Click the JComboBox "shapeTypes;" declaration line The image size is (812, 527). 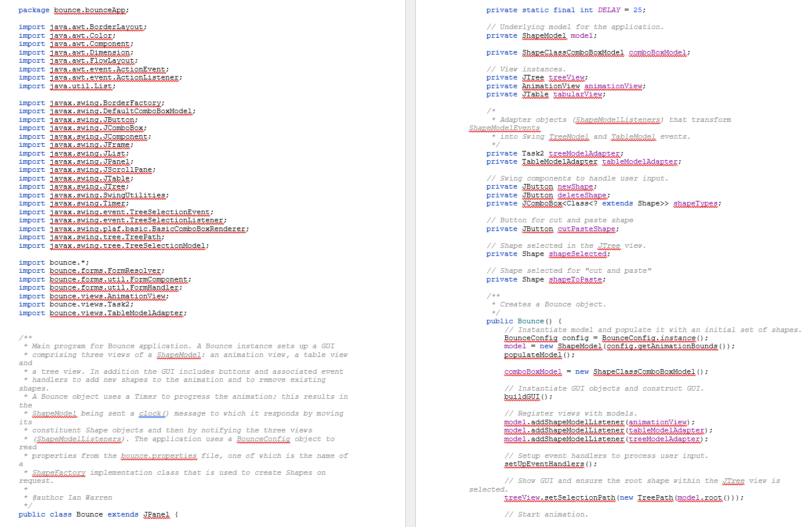pyautogui.click(x=604, y=203)
